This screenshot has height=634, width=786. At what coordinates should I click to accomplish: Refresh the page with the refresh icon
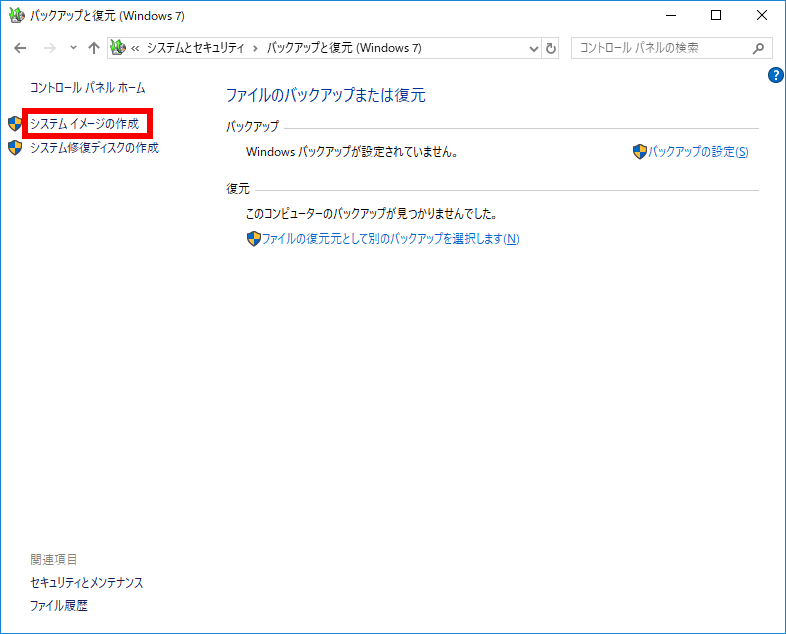click(551, 49)
